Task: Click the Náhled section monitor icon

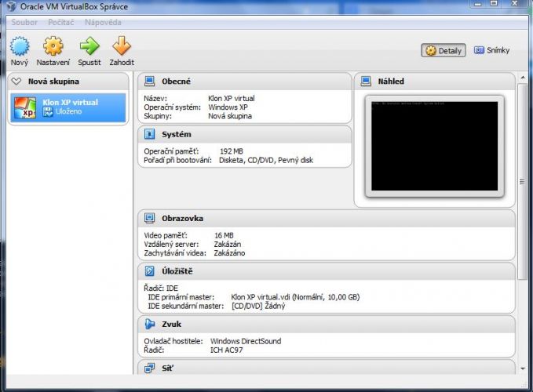Action: (x=366, y=82)
